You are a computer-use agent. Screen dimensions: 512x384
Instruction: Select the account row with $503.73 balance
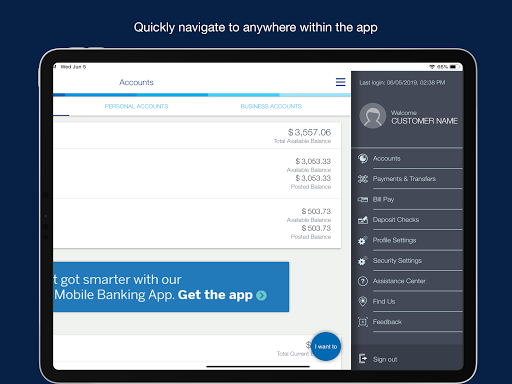click(197, 224)
